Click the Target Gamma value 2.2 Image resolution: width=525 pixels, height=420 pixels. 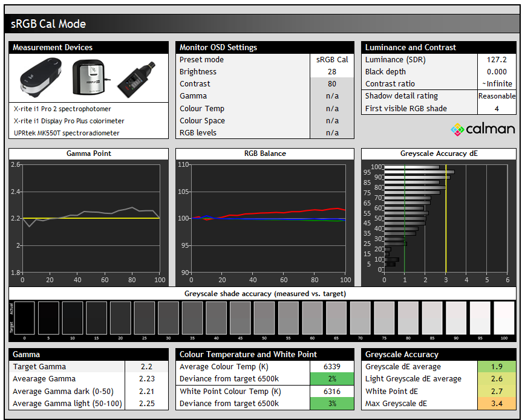[146, 367]
